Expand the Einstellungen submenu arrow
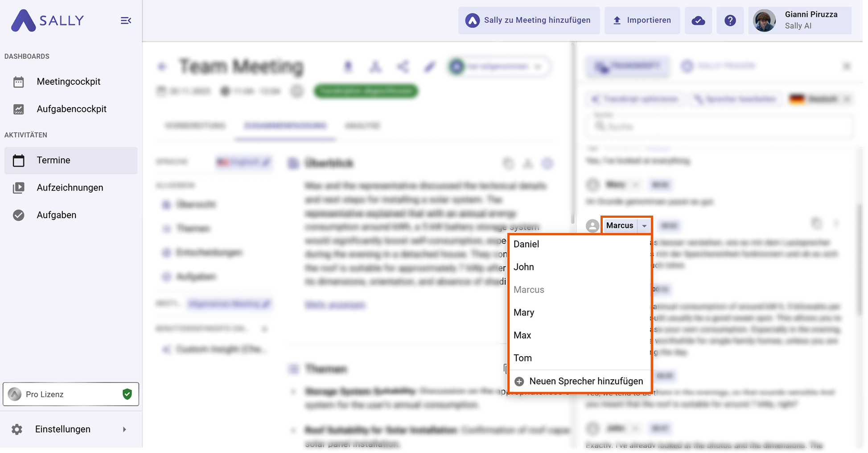Viewport: 868px width, 453px height. tap(124, 429)
